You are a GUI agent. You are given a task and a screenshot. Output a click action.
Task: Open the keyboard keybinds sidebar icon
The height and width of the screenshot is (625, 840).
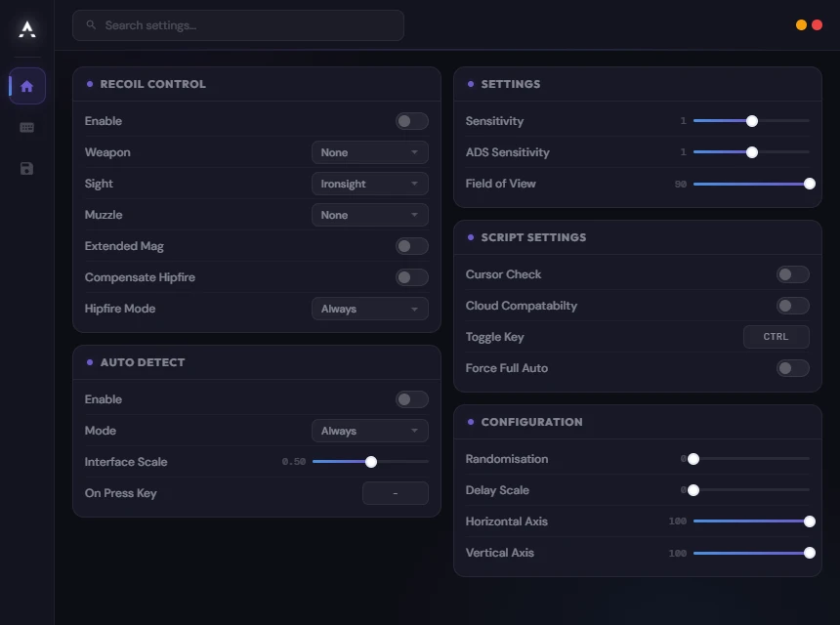click(x=26, y=128)
